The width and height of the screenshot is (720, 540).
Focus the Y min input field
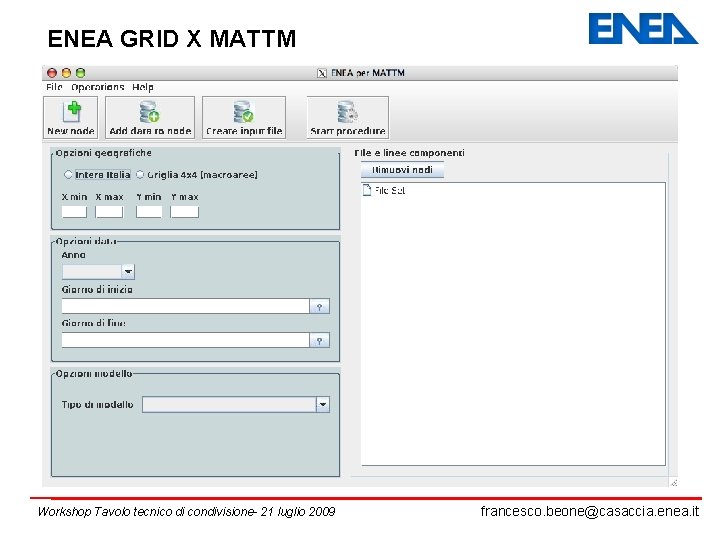click(x=149, y=212)
